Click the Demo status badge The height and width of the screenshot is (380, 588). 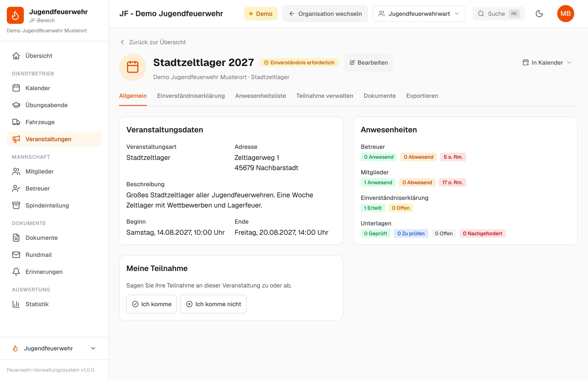coord(261,14)
